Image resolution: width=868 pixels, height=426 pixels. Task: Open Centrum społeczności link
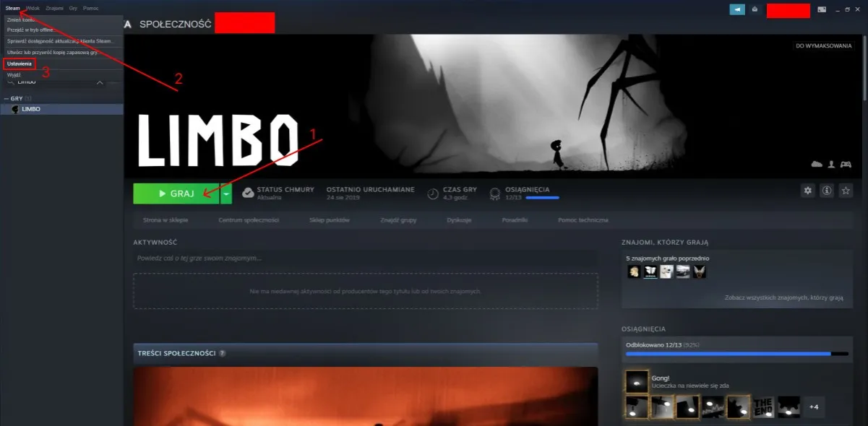coord(249,219)
